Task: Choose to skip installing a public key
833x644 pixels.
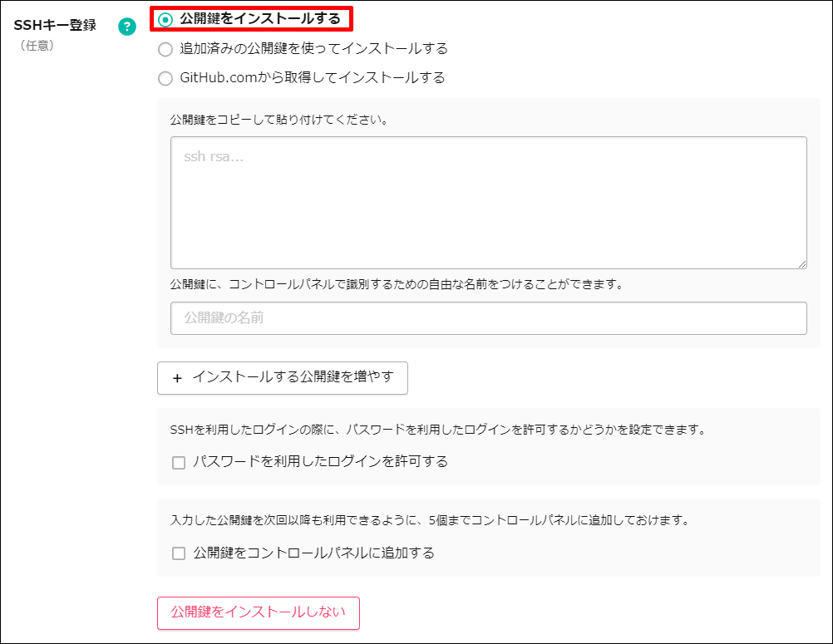Action: [258, 612]
